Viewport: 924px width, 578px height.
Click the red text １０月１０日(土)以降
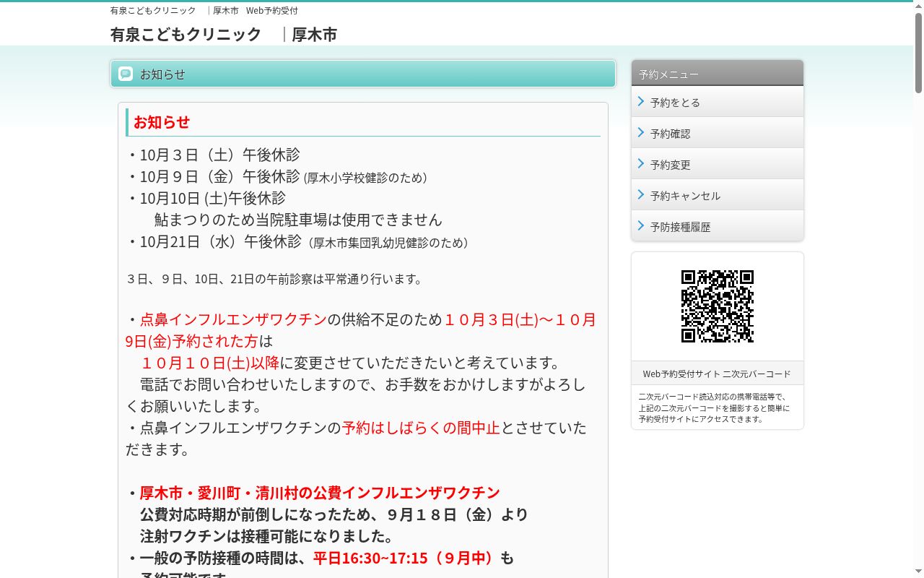point(209,363)
